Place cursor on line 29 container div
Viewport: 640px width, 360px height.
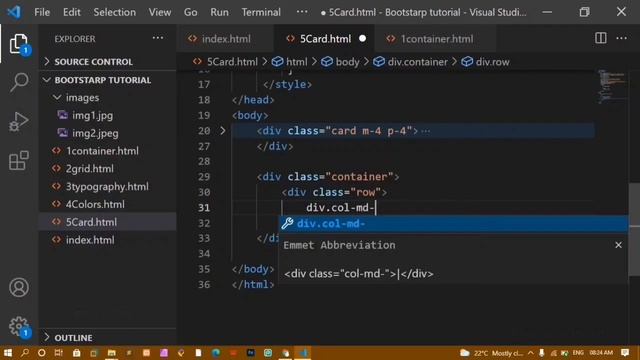[328, 177]
